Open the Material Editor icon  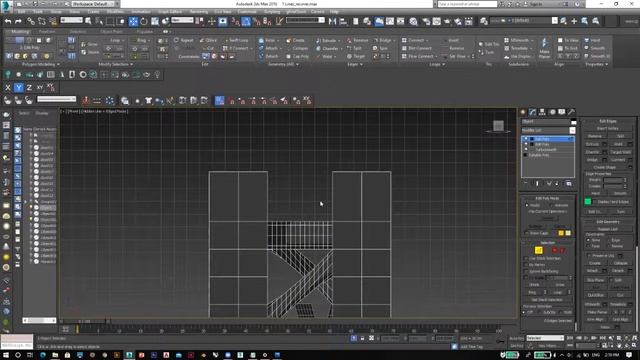(x=414, y=21)
